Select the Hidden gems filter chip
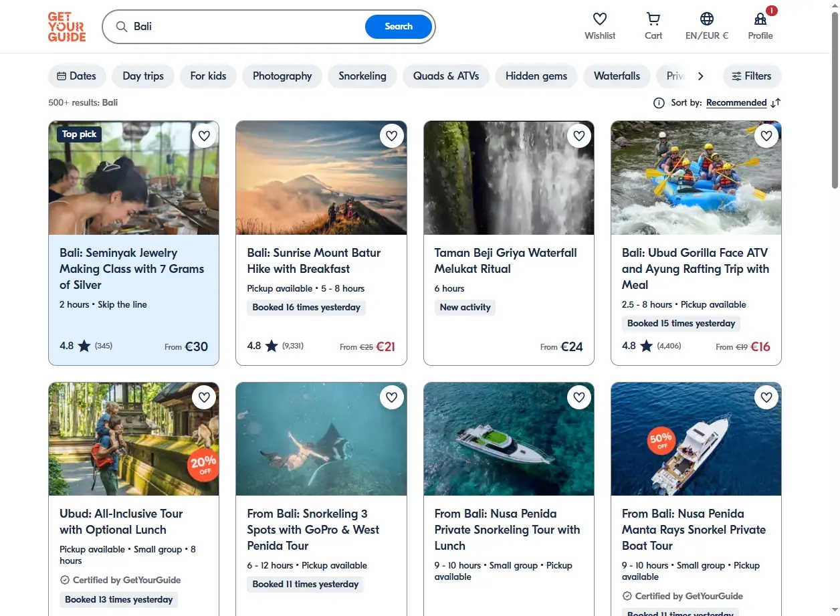This screenshot has width=840, height=616. tap(536, 76)
